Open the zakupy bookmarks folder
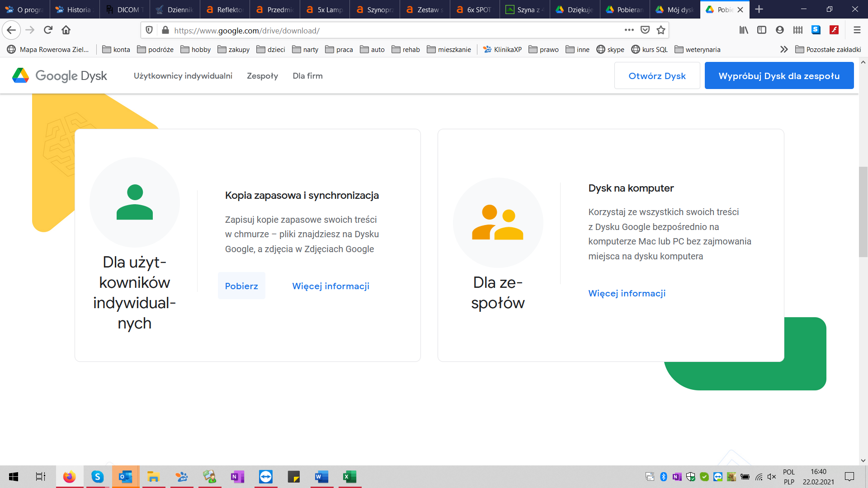This screenshot has width=868, height=488. pos(233,49)
